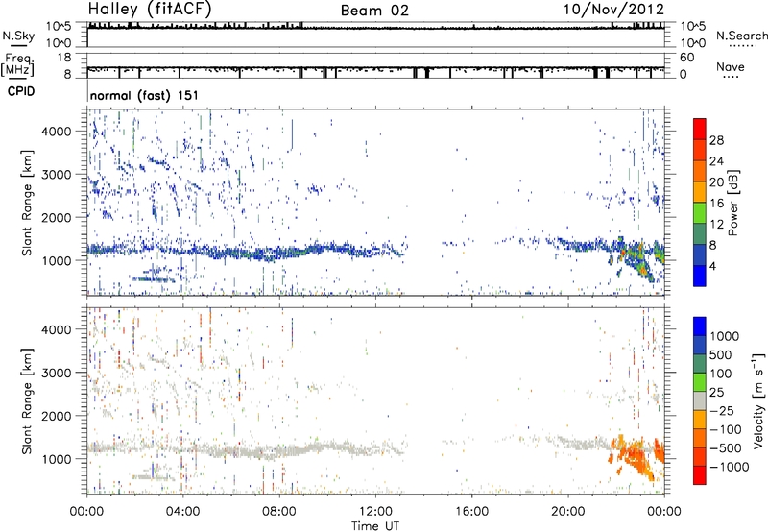The image size is (768, 532).
Task: Click "4000" on the velocity panel axis
Action: click(56, 329)
